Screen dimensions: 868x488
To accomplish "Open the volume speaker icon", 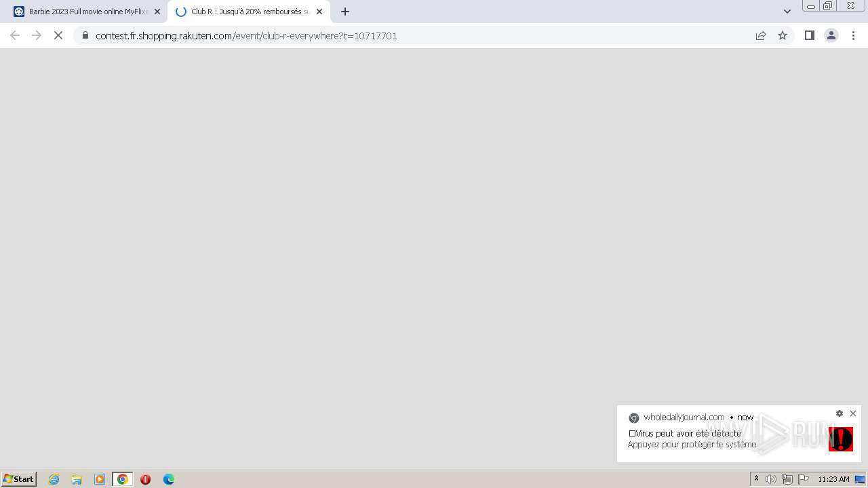I will point(771,479).
